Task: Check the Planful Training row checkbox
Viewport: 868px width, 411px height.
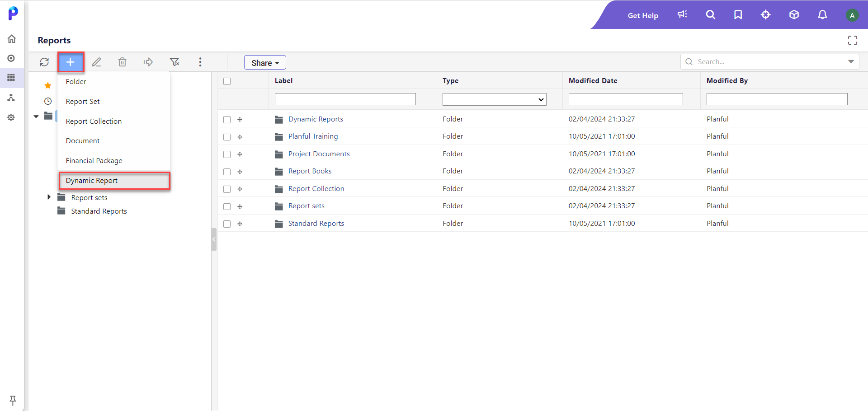Action: [227, 137]
